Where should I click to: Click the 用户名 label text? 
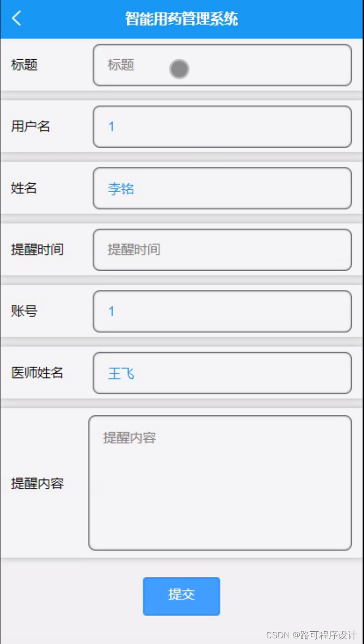[30, 126]
